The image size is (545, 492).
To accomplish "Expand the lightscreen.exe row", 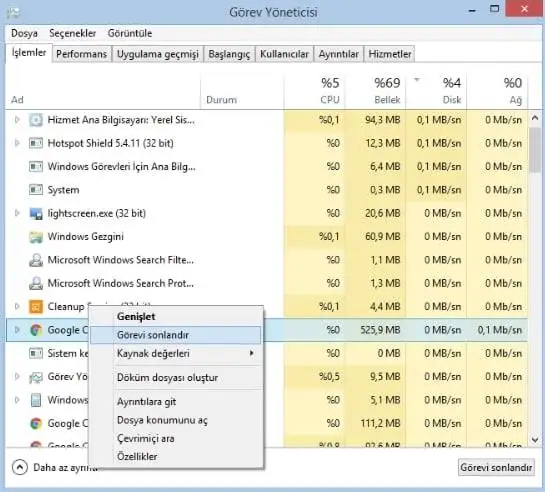I will point(17,213).
